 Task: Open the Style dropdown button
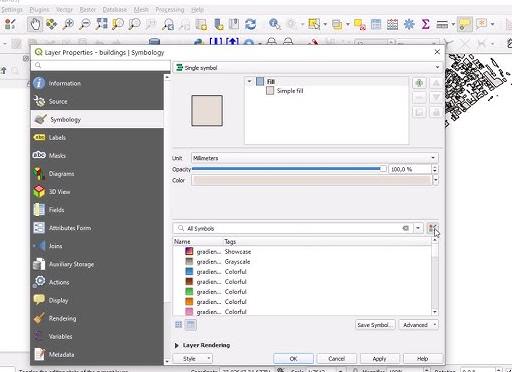pos(193,359)
